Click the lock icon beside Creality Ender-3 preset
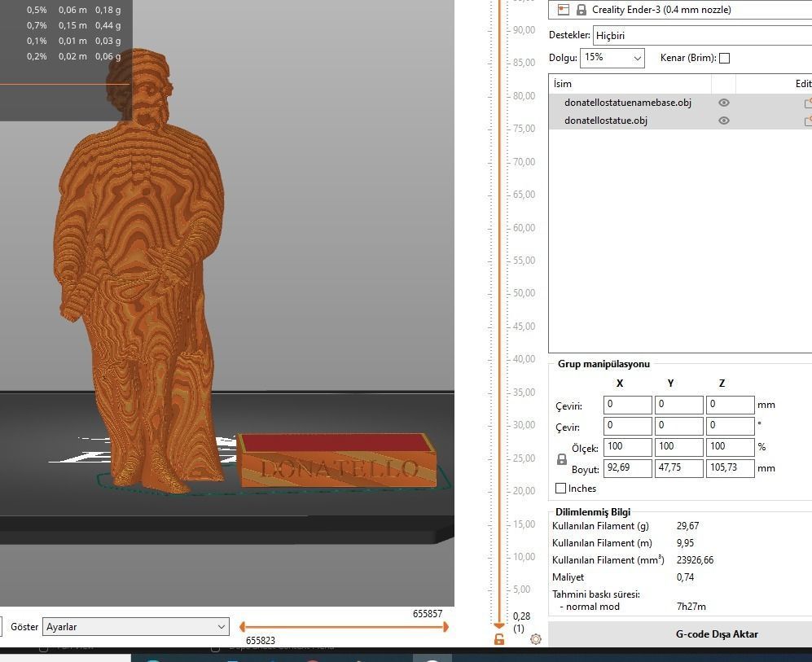The height and width of the screenshot is (662, 812). (581, 9)
